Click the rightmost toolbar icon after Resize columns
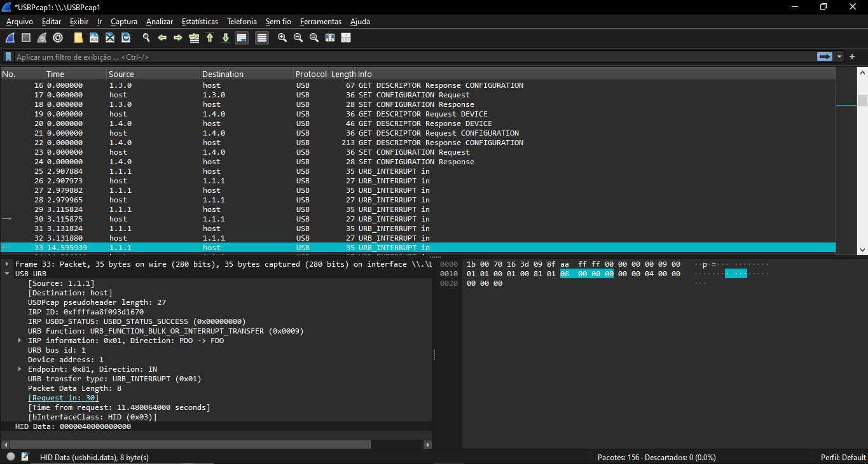Image resolution: width=868 pixels, height=464 pixels. 346,38
